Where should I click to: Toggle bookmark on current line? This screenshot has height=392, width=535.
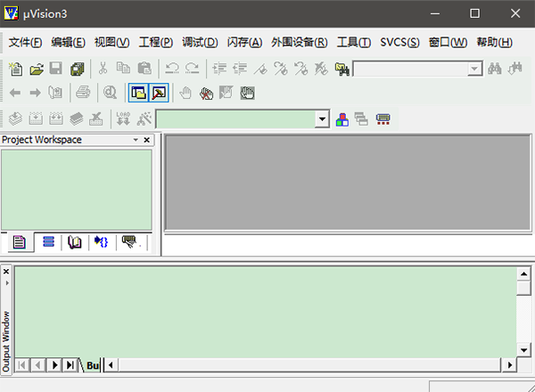[x=260, y=69]
